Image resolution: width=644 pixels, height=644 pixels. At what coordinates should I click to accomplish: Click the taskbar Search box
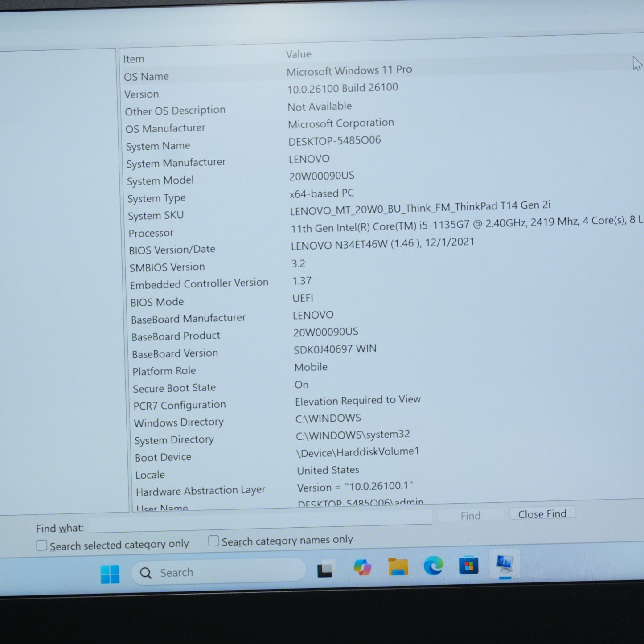coord(218,572)
